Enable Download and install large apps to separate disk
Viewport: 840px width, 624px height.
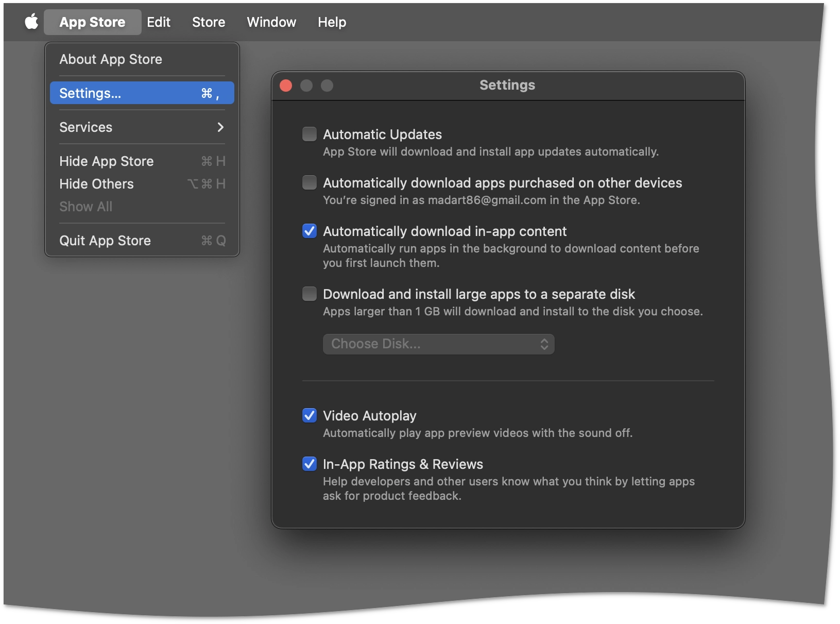310,294
